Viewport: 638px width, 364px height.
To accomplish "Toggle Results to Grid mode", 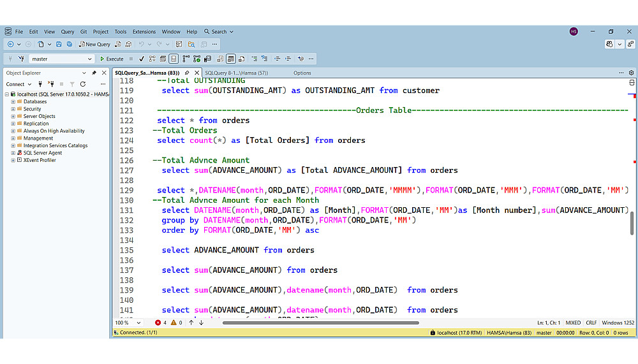I will click(231, 59).
